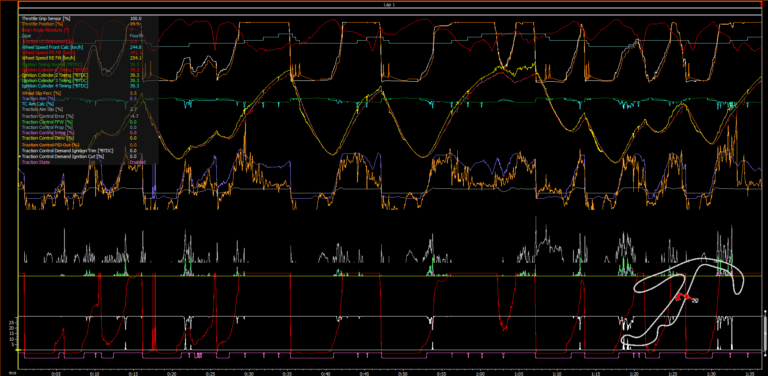The height and width of the screenshot is (376, 768).
Task: Select the Lap 1 header bar
Action: coord(390,4)
